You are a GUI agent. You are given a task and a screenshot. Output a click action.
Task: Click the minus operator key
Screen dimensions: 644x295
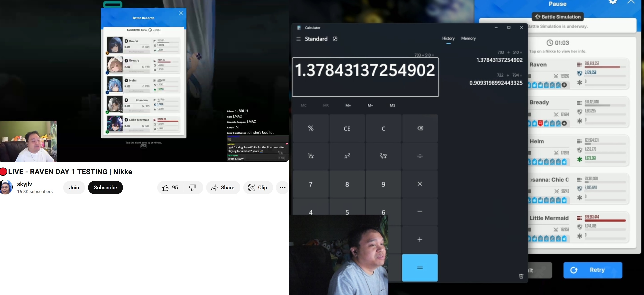coord(420,212)
